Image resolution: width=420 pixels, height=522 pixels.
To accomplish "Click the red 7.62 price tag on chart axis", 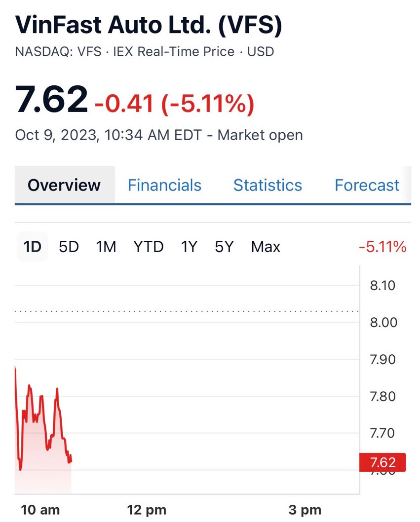I will pos(383,462).
